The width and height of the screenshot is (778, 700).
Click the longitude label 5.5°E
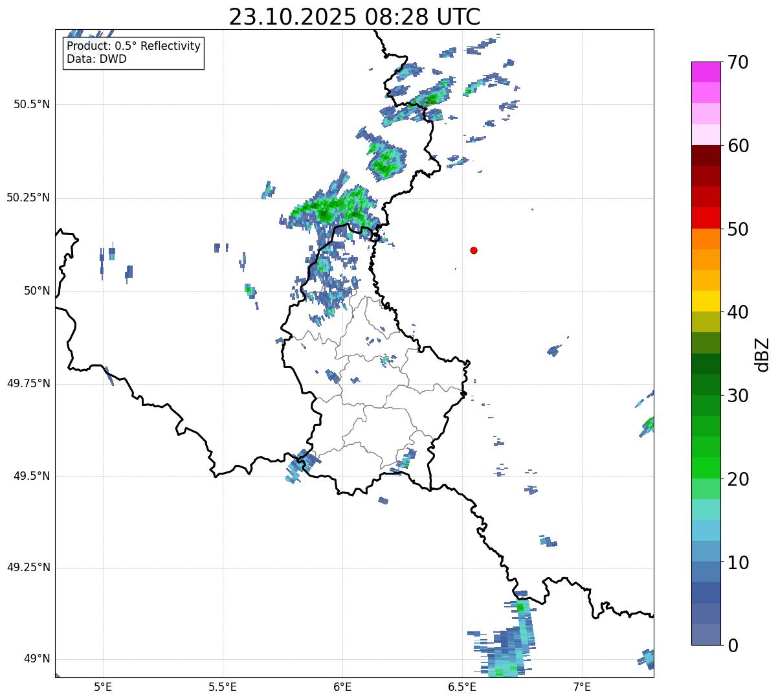[x=223, y=687]
